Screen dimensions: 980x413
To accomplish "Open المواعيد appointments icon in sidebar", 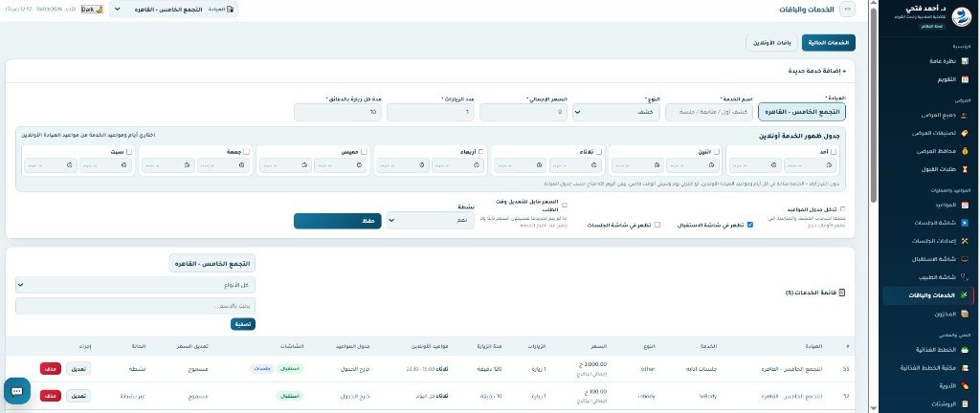I will [x=965, y=205].
